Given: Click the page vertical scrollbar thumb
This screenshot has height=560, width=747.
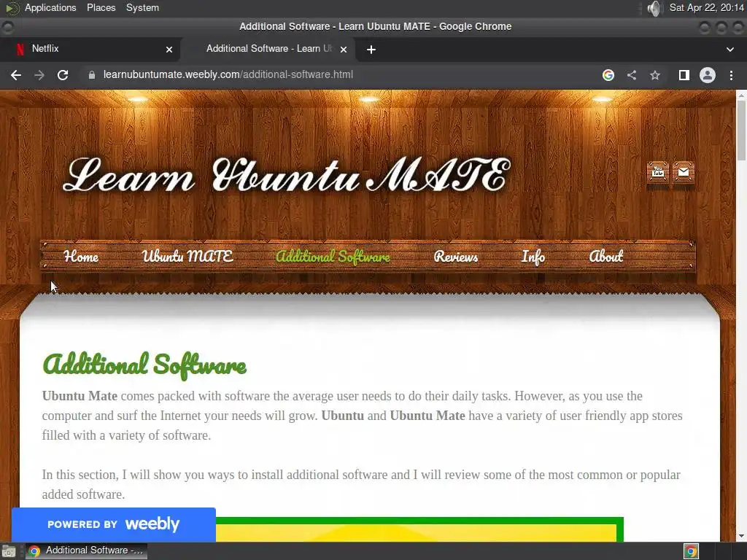Looking at the screenshot, I should pyautogui.click(x=741, y=131).
